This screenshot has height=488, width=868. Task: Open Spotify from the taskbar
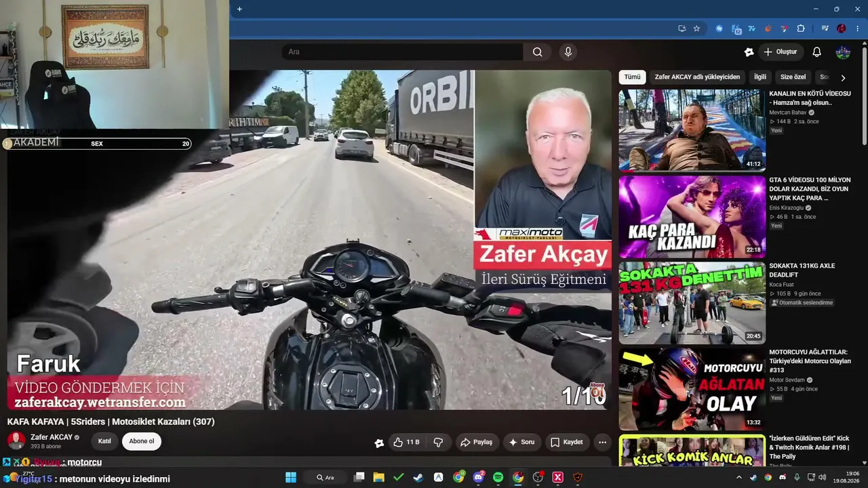coord(498,477)
